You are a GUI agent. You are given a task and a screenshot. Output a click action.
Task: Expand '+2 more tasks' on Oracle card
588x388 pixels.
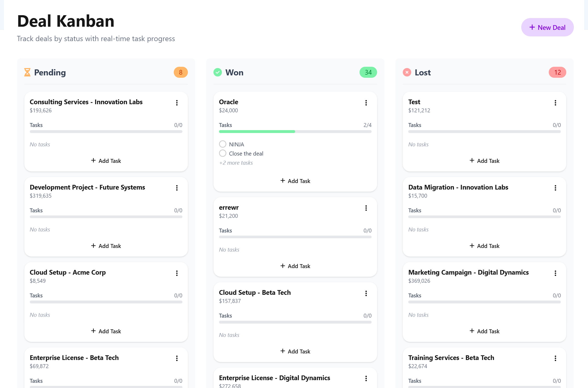(x=236, y=163)
